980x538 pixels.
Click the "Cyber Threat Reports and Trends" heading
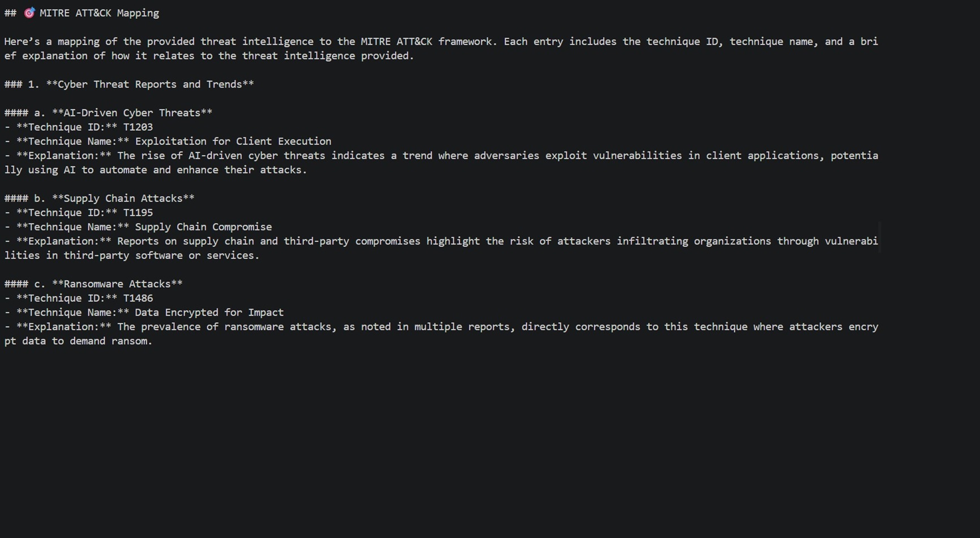149,84
